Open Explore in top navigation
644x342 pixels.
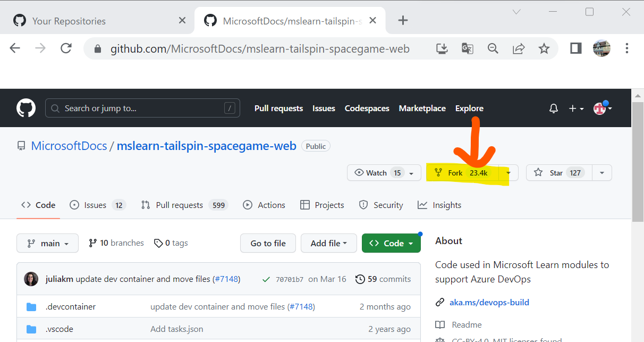coord(469,109)
